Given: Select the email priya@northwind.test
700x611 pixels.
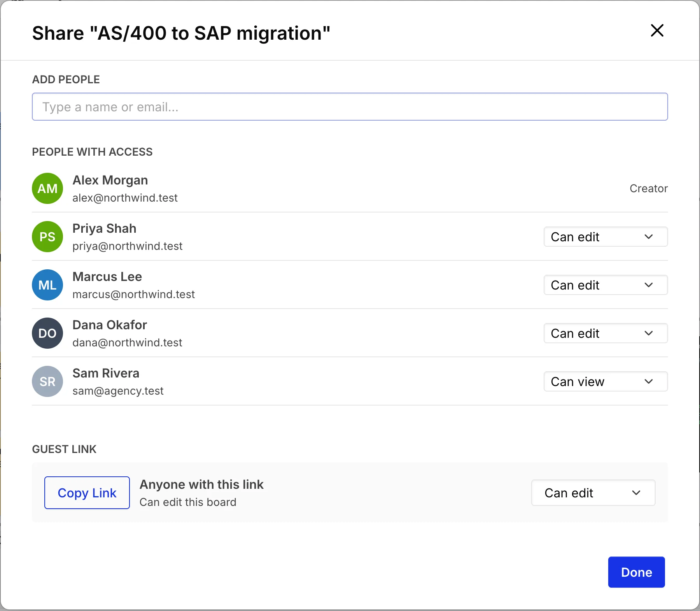Looking at the screenshot, I should [x=127, y=246].
